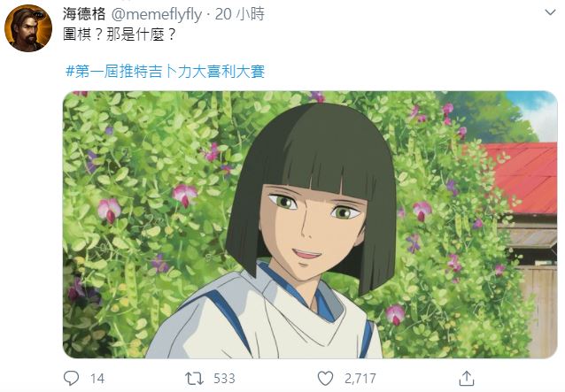The image size is (565, 392).
Task: Open the share upload icon
Action: [x=467, y=379]
